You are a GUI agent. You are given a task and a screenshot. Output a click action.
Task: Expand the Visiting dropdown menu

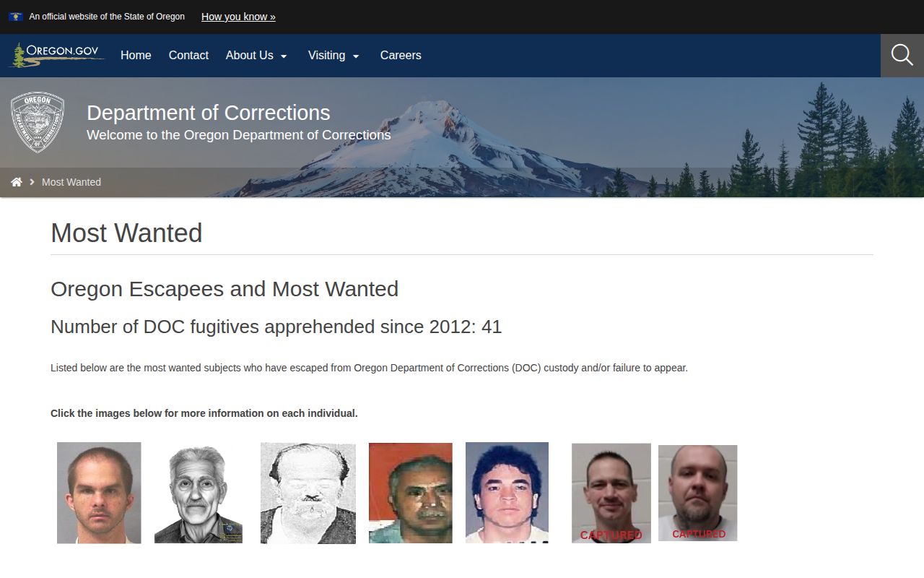pyautogui.click(x=334, y=56)
